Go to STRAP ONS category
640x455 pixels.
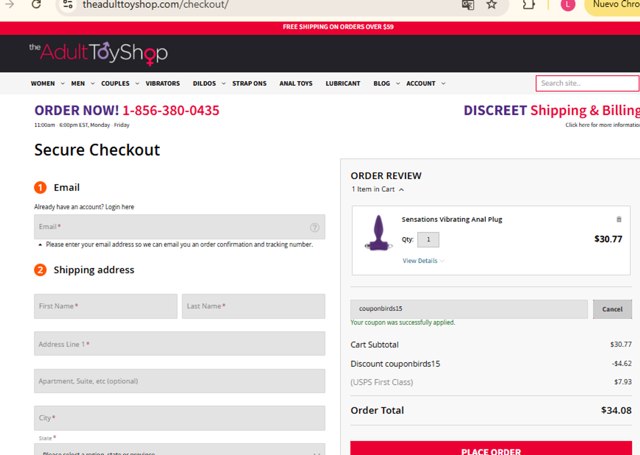click(x=249, y=83)
